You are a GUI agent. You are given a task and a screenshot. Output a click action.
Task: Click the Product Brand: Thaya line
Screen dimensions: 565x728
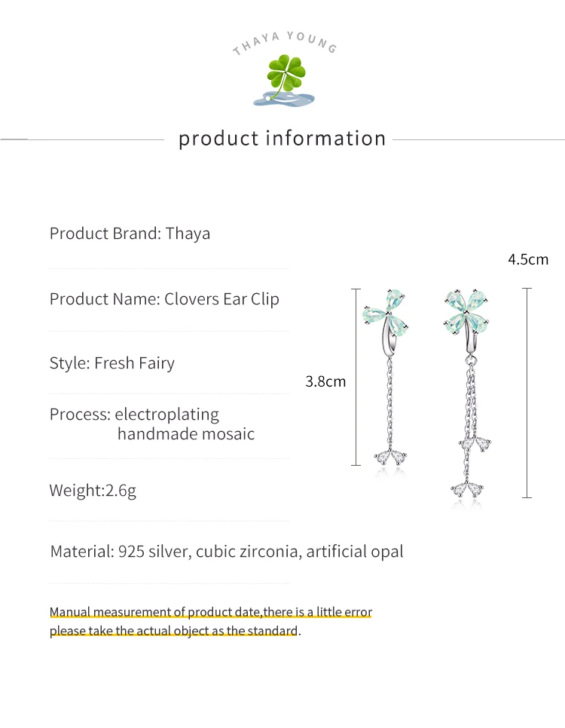point(130,234)
